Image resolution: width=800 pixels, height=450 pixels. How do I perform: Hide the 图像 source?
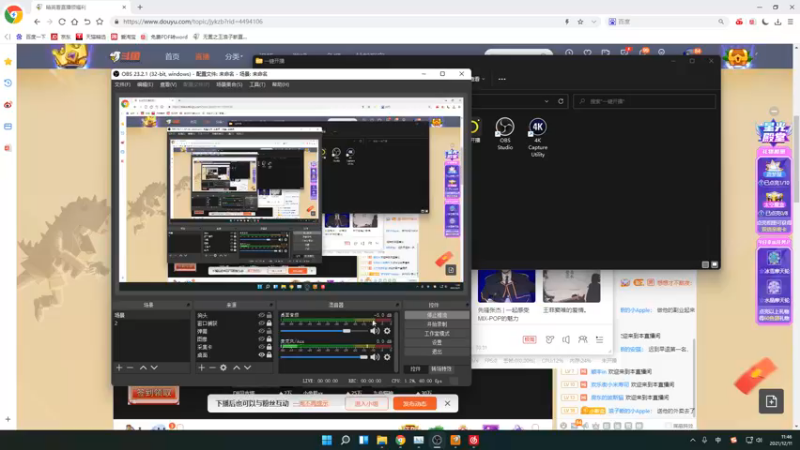pyautogui.click(x=261, y=339)
